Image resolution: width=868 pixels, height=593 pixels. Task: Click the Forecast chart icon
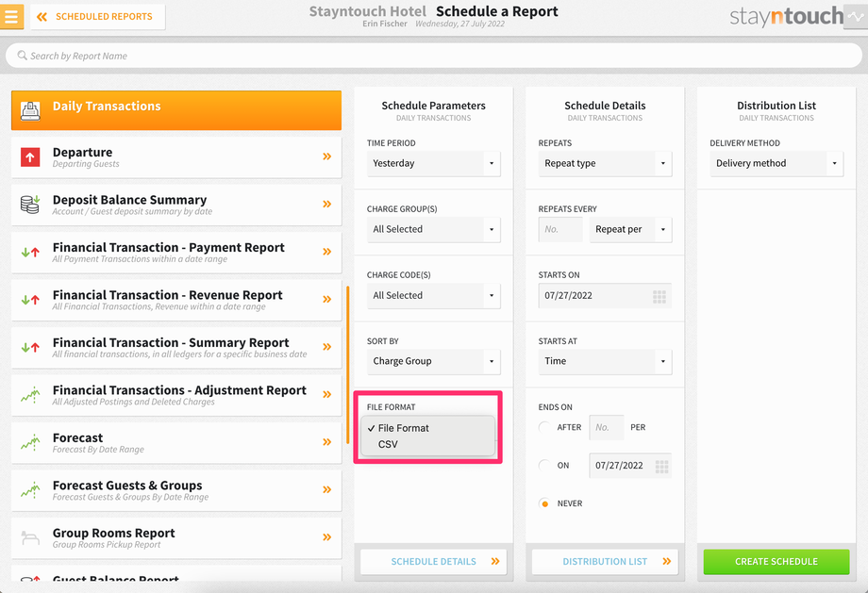pyautogui.click(x=30, y=442)
